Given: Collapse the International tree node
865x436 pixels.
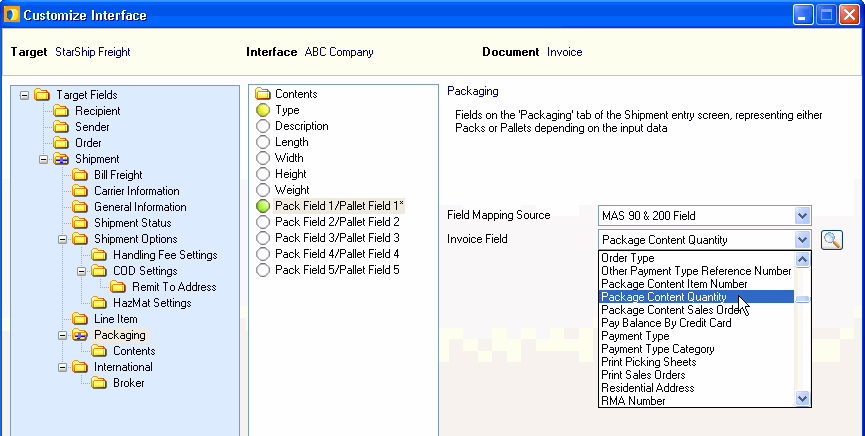Looking at the screenshot, I should click(62, 367).
